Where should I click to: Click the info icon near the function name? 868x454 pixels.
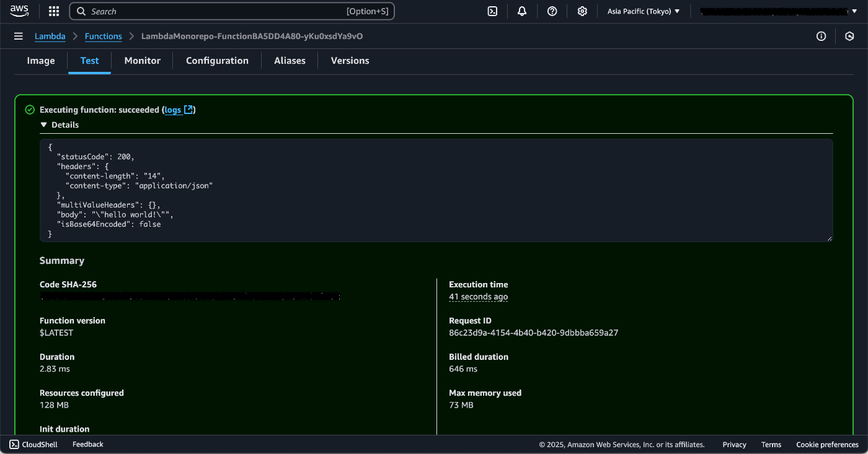821,36
